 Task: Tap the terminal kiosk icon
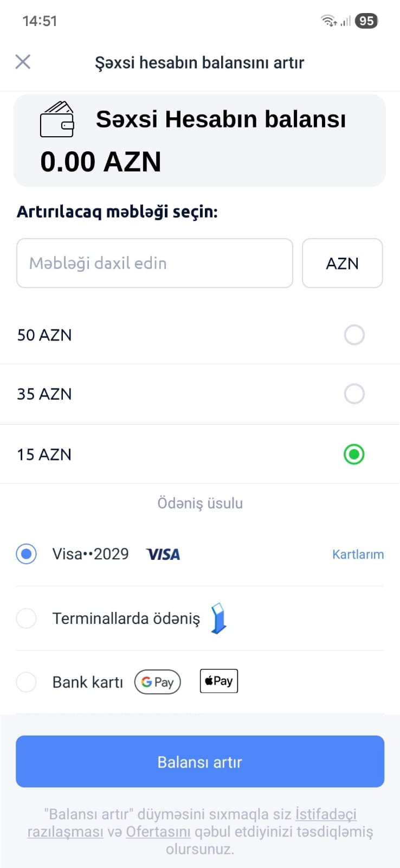[x=218, y=618]
